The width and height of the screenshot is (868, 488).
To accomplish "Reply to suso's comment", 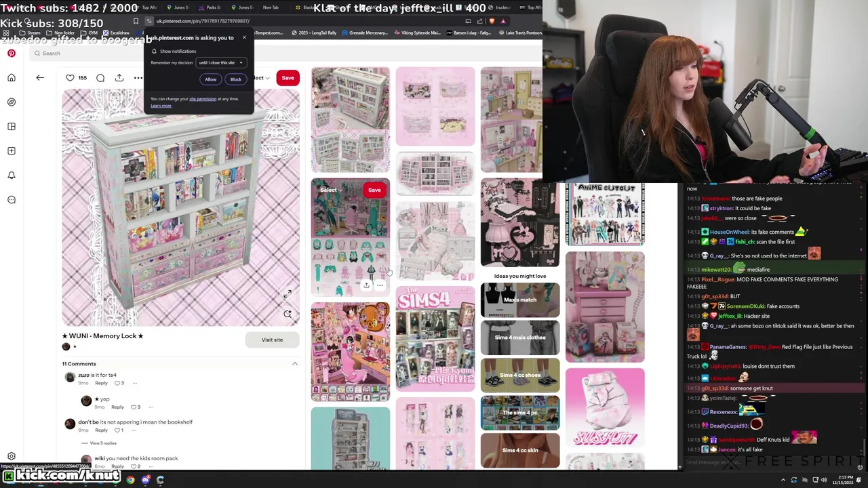I will coord(101,384).
